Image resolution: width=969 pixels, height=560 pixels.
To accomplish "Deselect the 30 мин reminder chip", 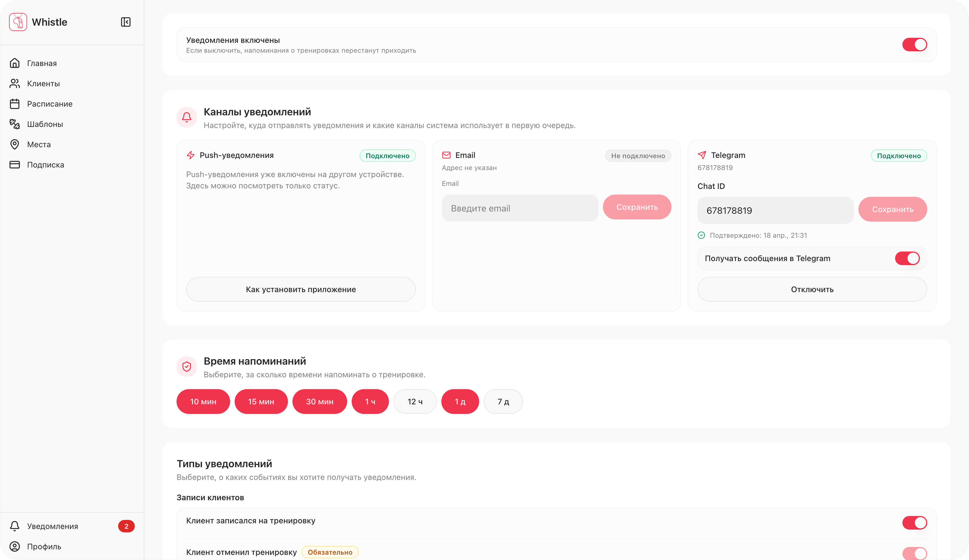I will (320, 401).
